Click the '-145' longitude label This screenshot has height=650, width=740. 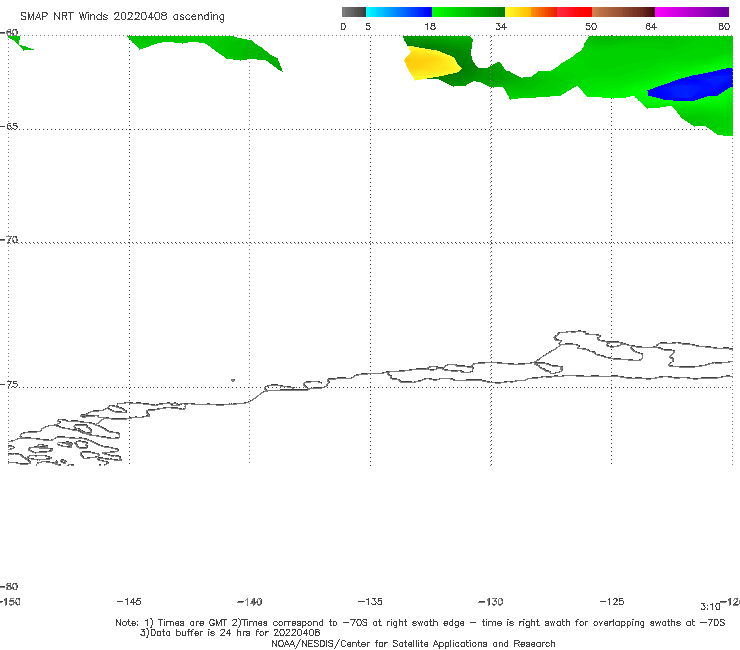(x=129, y=602)
